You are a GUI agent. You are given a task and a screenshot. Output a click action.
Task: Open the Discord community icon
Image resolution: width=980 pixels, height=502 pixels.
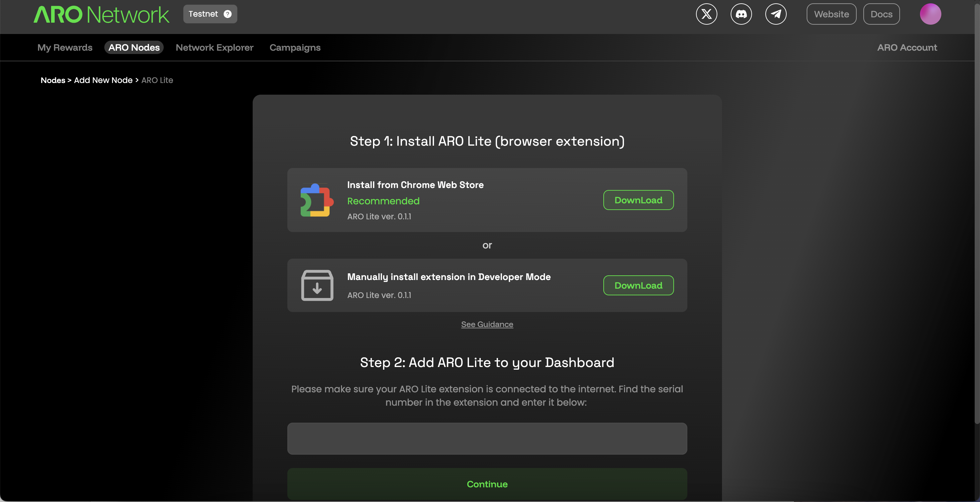(741, 14)
